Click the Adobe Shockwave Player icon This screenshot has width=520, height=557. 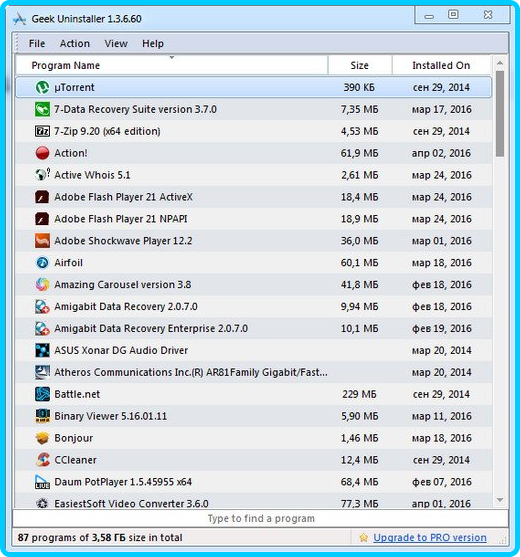(x=42, y=241)
